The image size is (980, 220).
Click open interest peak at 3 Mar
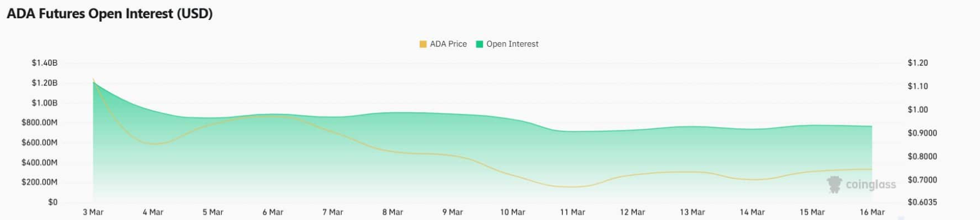click(x=94, y=83)
